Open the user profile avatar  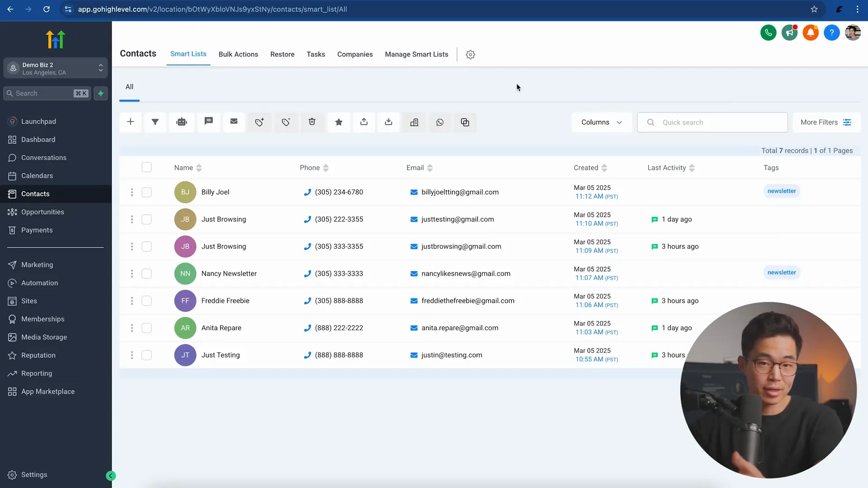[x=853, y=33]
